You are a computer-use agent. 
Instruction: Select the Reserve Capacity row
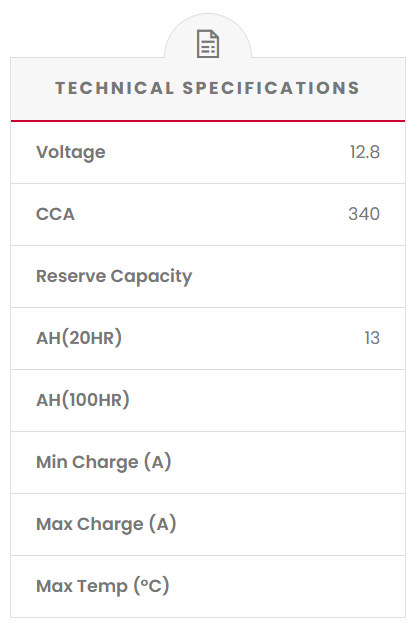[208, 276]
